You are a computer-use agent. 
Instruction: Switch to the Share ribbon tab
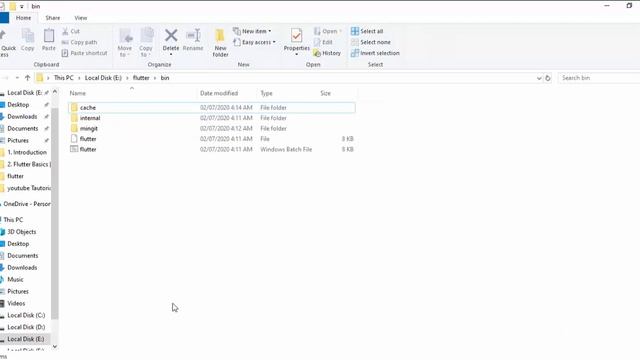click(53, 18)
